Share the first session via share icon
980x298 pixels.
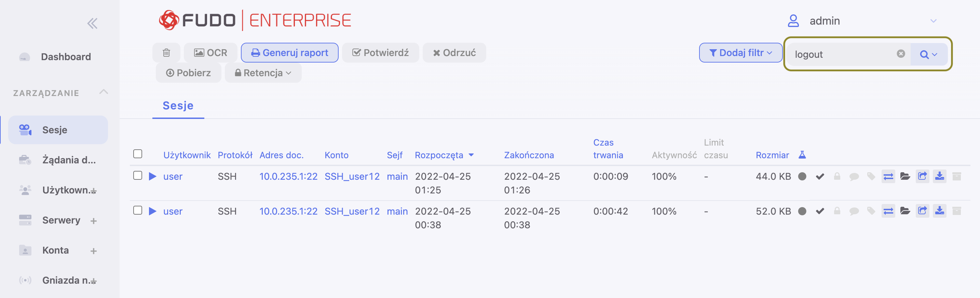click(x=922, y=176)
